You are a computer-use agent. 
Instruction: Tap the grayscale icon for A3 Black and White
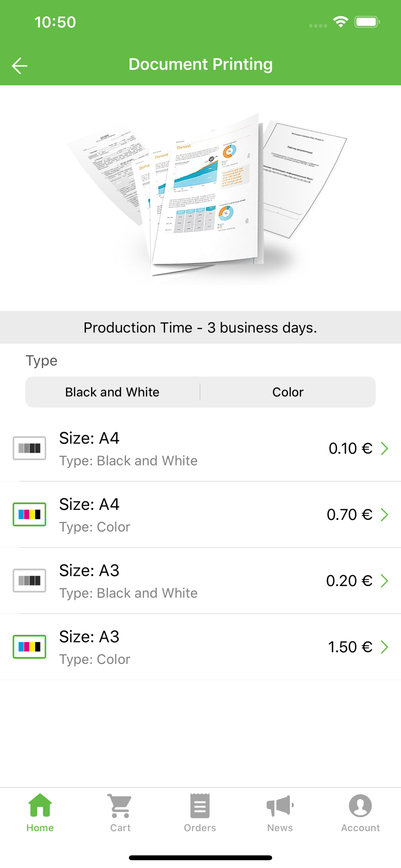[30, 581]
